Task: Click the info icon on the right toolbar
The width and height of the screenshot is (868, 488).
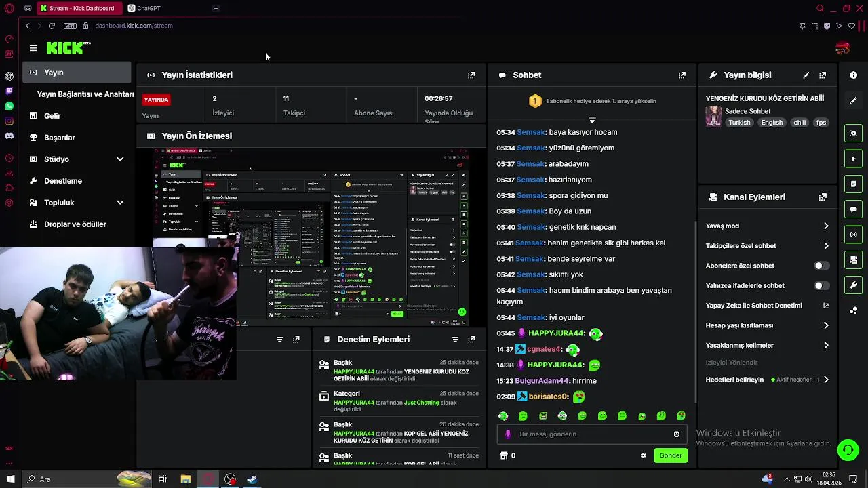Action: pyautogui.click(x=854, y=75)
